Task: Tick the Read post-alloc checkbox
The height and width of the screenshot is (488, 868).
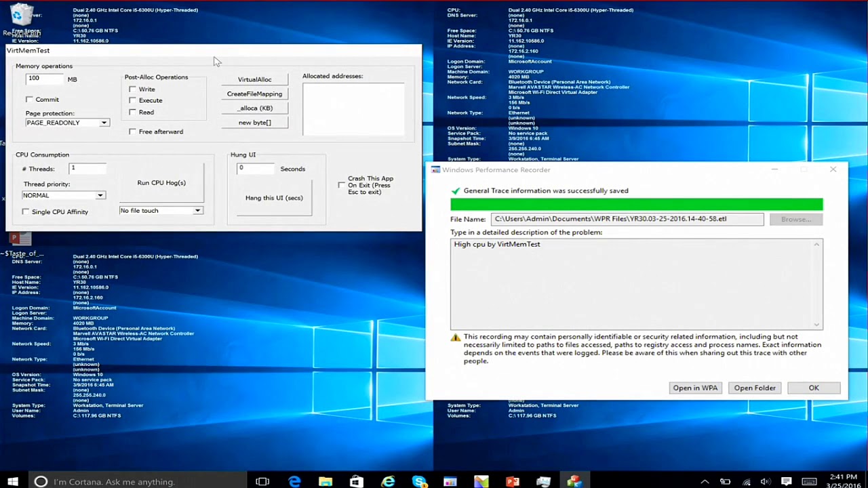Action: click(x=132, y=112)
